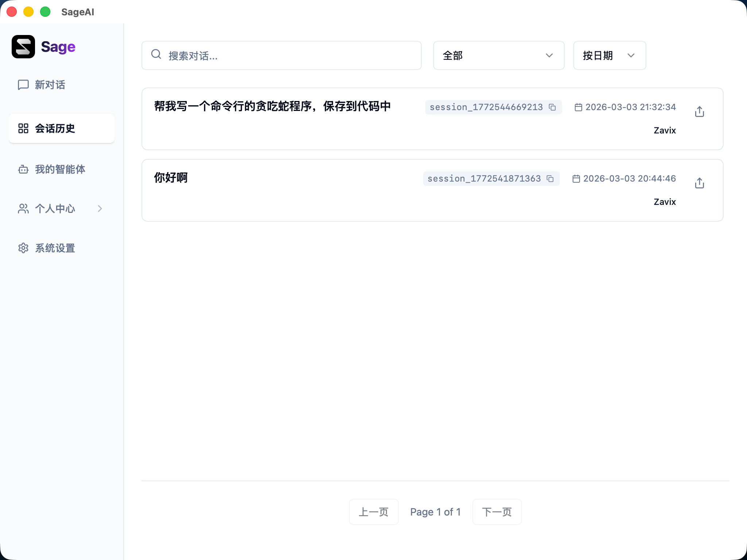The width and height of the screenshot is (747, 560).
Task: Click the 我的智能体 agent icon
Action: tap(23, 169)
